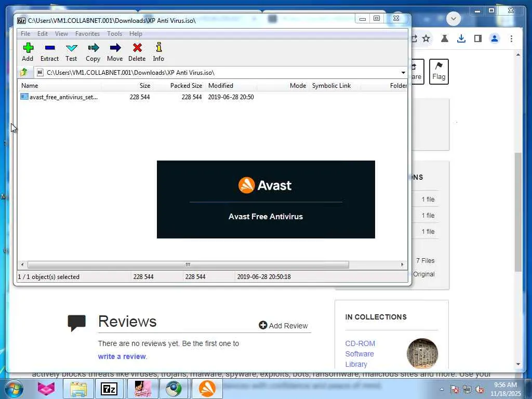Image resolution: width=532 pixels, height=399 pixels.
Task: Open the Info toolbar icon
Action: click(x=158, y=52)
